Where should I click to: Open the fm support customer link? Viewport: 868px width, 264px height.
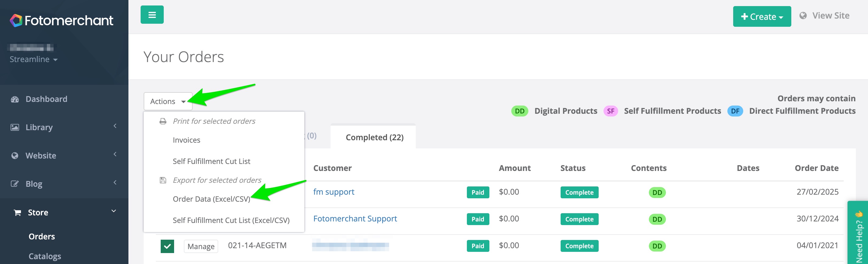pos(334,192)
